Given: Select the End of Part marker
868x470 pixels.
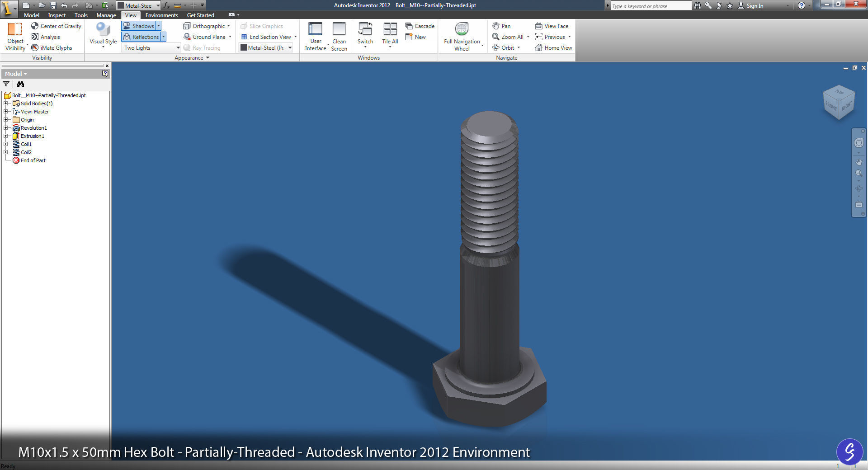Looking at the screenshot, I should click(29, 160).
